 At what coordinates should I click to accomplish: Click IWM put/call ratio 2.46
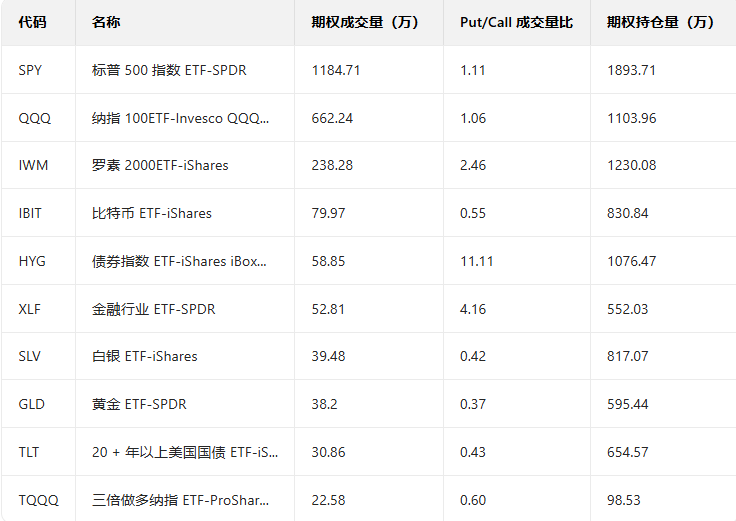pyautogui.click(x=473, y=165)
